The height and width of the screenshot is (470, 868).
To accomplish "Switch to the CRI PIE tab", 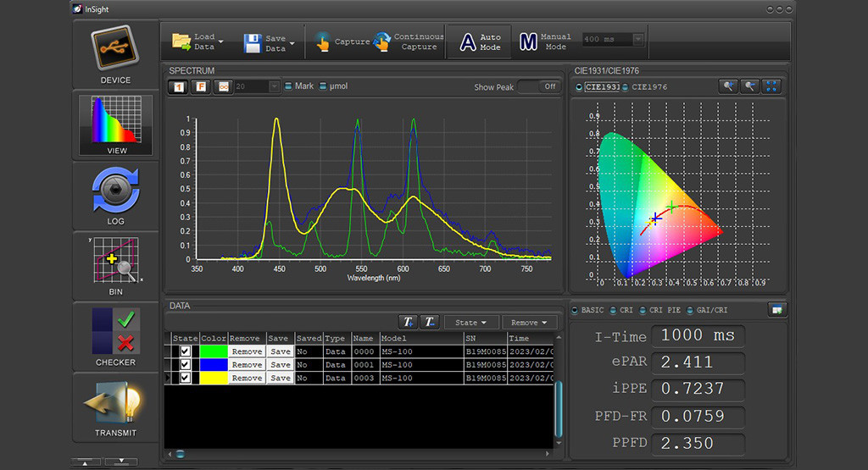I will (x=644, y=311).
